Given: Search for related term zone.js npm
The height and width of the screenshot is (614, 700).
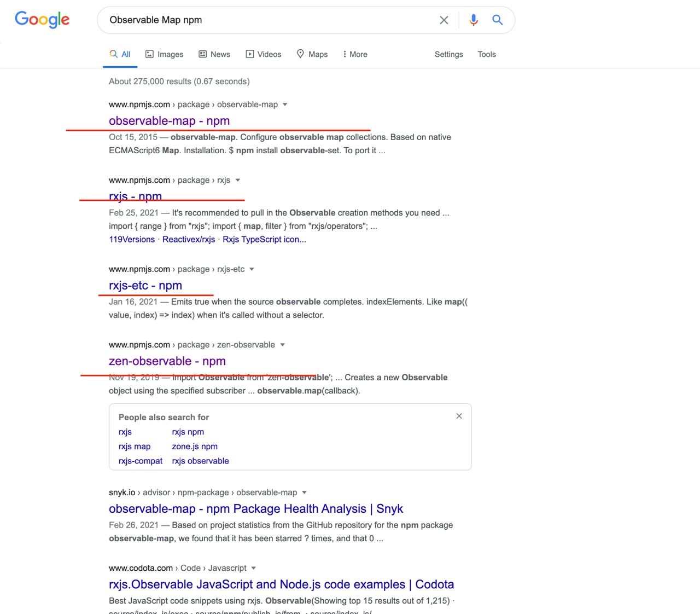Looking at the screenshot, I should [x=195, y=447].
